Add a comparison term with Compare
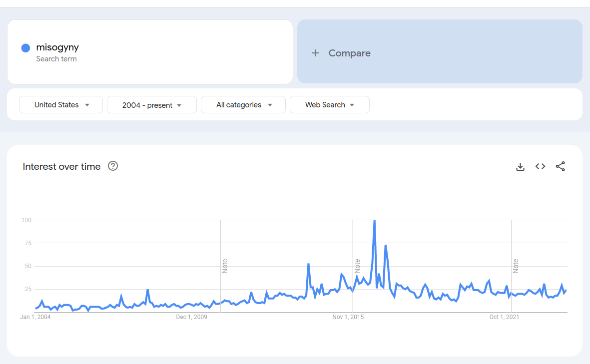Viewport: 590px width, 364px height. pyautogui.click(x=440, y=51)
